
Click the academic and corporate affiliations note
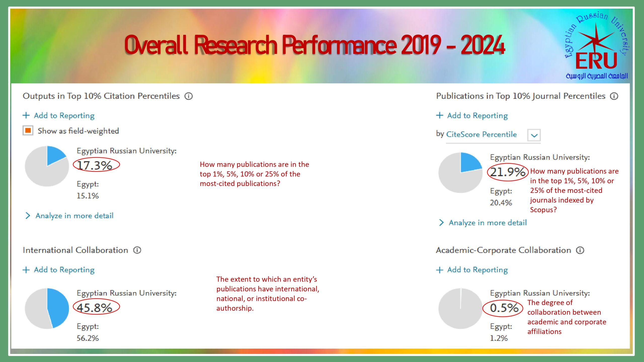[567, 317]
